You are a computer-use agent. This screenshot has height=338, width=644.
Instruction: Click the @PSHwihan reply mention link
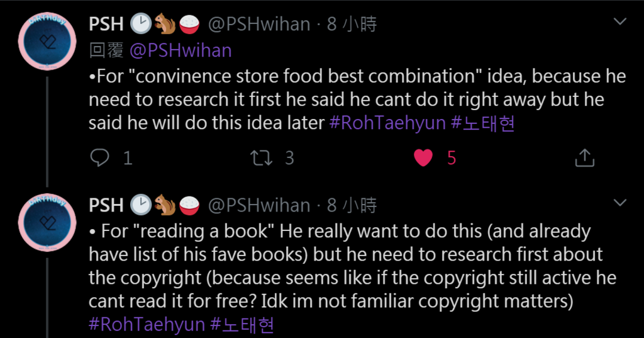180,50
